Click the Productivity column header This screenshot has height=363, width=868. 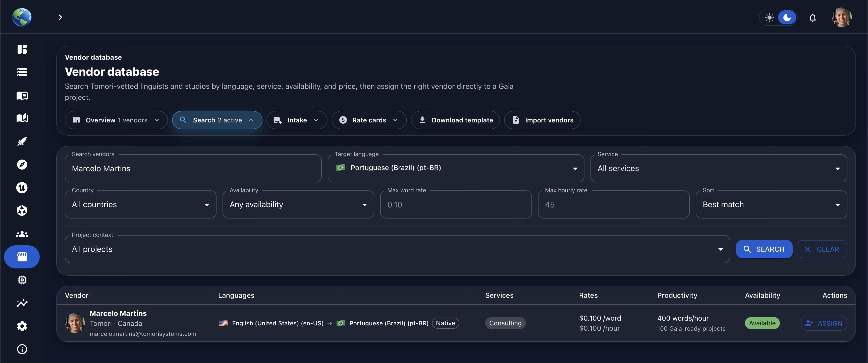point(677,295)
